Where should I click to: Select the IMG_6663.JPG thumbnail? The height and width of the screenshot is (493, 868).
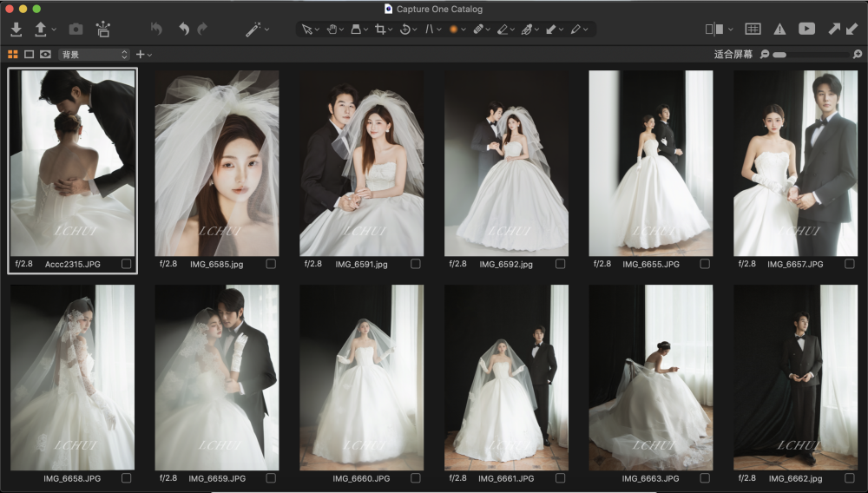point(651,378)
